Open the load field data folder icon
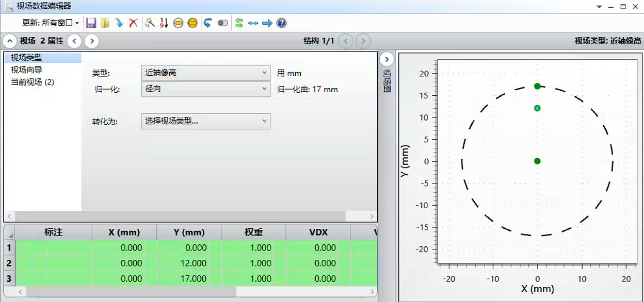The image size is (644, 302). [x=105, y=23]
